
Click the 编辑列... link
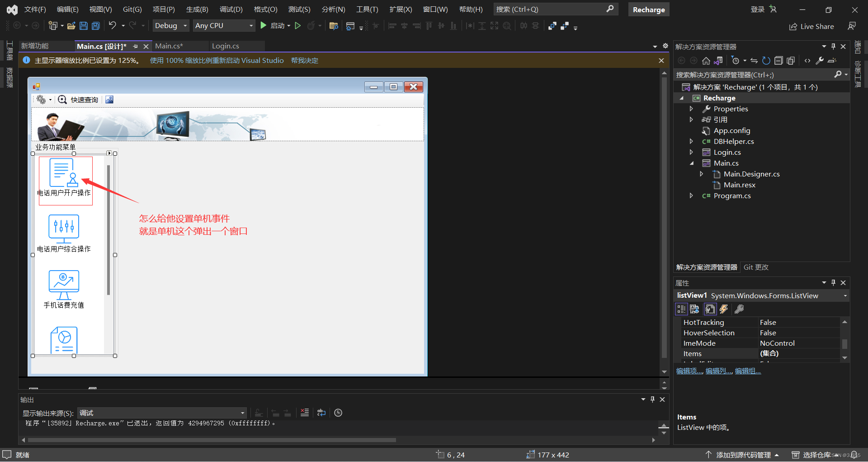click(719, 371)
